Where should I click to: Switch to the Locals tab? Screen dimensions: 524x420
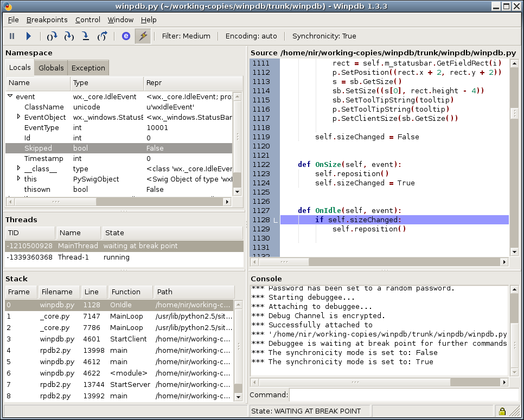coord(20,67)
